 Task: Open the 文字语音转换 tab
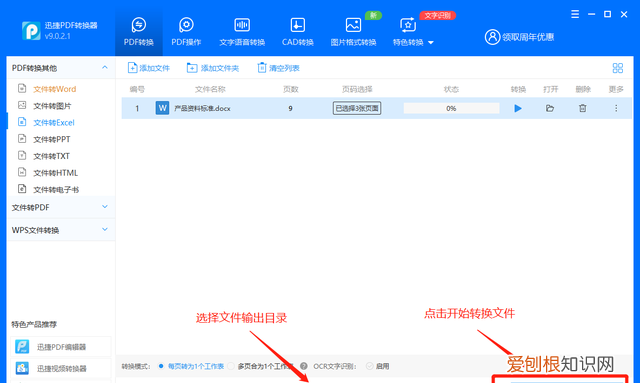tap(242, 32)
